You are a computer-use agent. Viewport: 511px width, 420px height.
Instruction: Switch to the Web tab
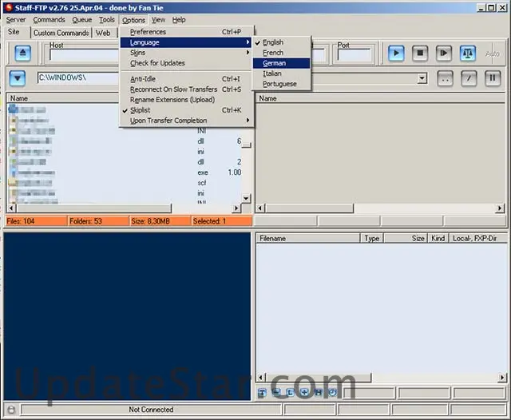103,33
